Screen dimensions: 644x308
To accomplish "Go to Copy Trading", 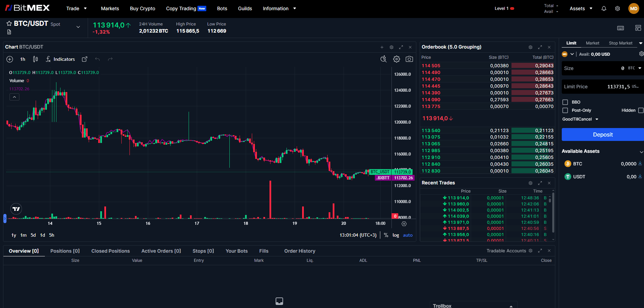I will (x=186, y=8).
